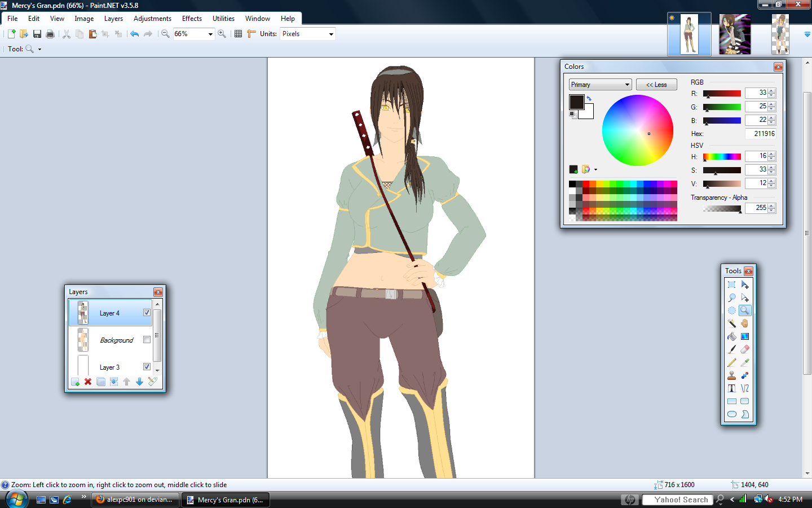Open the Image menu
The height and width of the screenshot is (508, 812).
coord(84,19)
